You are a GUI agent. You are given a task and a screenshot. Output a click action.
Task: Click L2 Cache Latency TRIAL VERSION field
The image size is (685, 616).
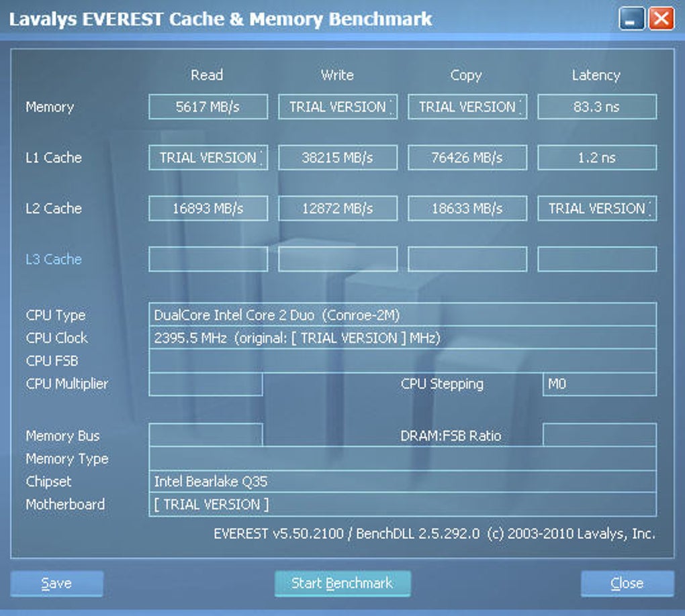click(x=597, y=208)
